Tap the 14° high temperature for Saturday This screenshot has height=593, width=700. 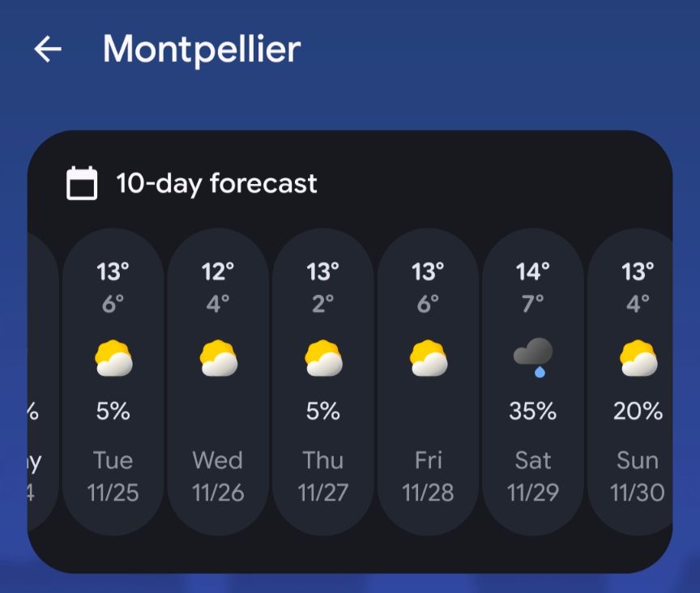[x=532, y=272]
